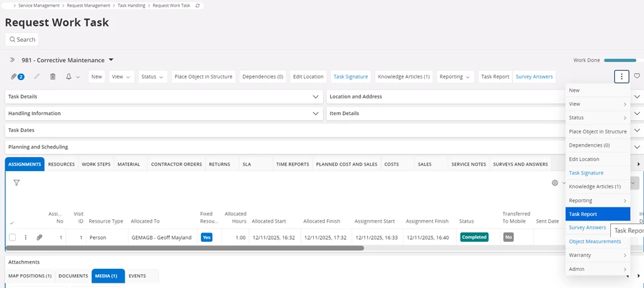Open the View dropdown in the toolbar
The image size is (644, 288).
122,77
